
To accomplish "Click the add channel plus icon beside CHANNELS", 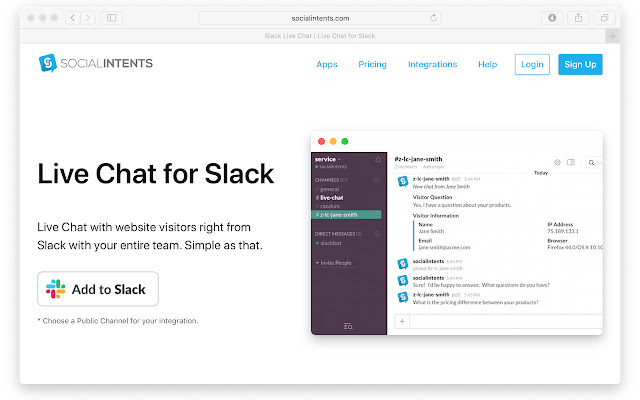I will [x=377, y=180].
